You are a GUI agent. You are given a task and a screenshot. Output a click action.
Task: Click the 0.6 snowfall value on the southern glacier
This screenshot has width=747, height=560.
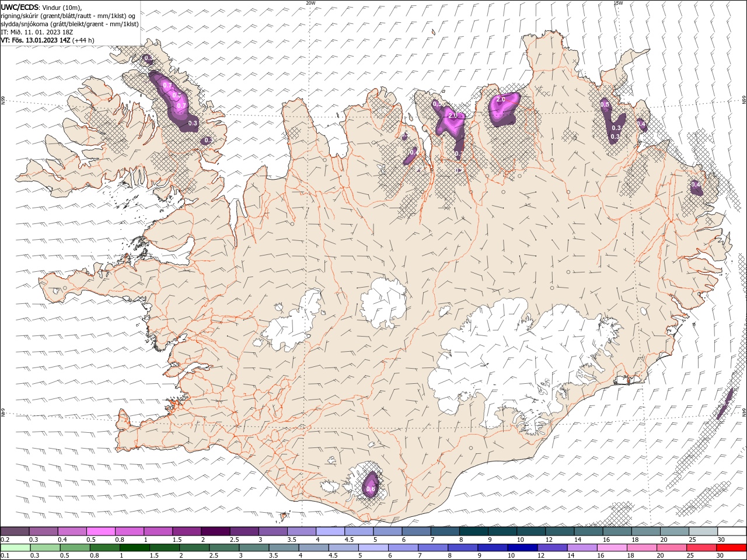[x=370, y=489]
